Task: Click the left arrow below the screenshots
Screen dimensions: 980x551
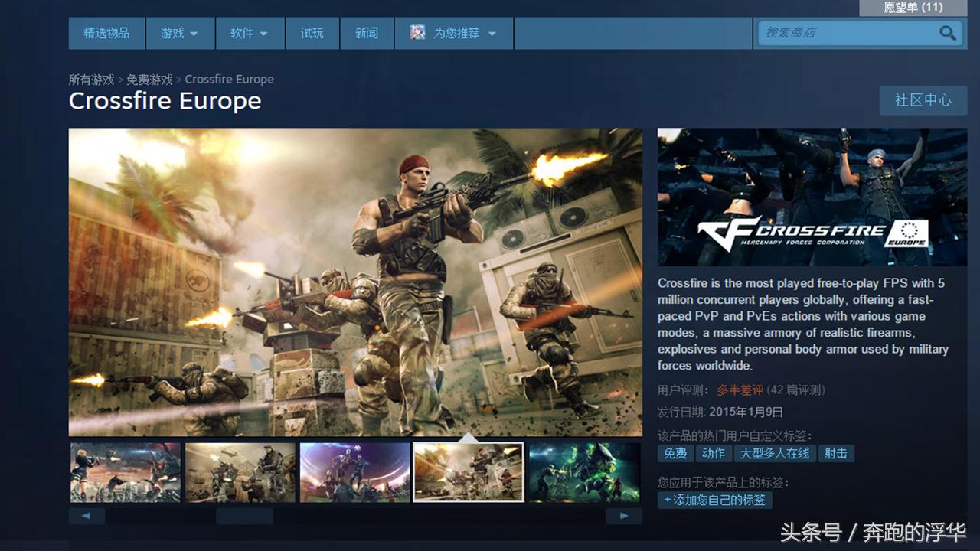Action: [x=87, y=516]
